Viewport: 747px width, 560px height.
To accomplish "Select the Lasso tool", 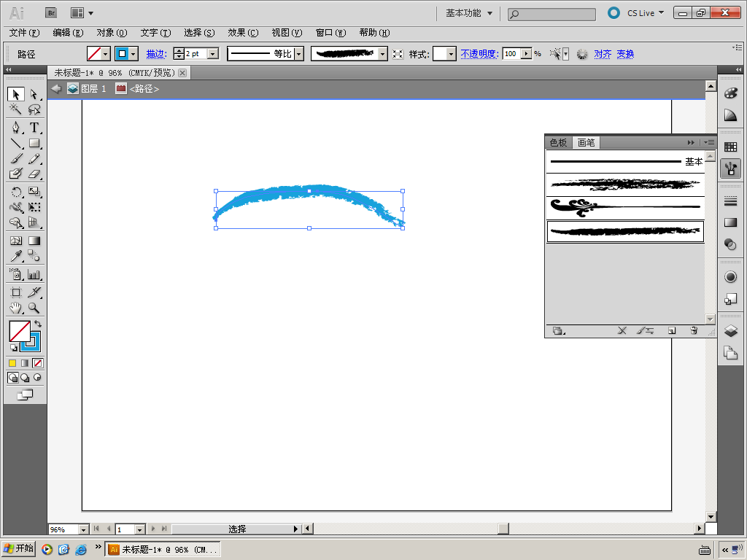I will click(34, 109).
